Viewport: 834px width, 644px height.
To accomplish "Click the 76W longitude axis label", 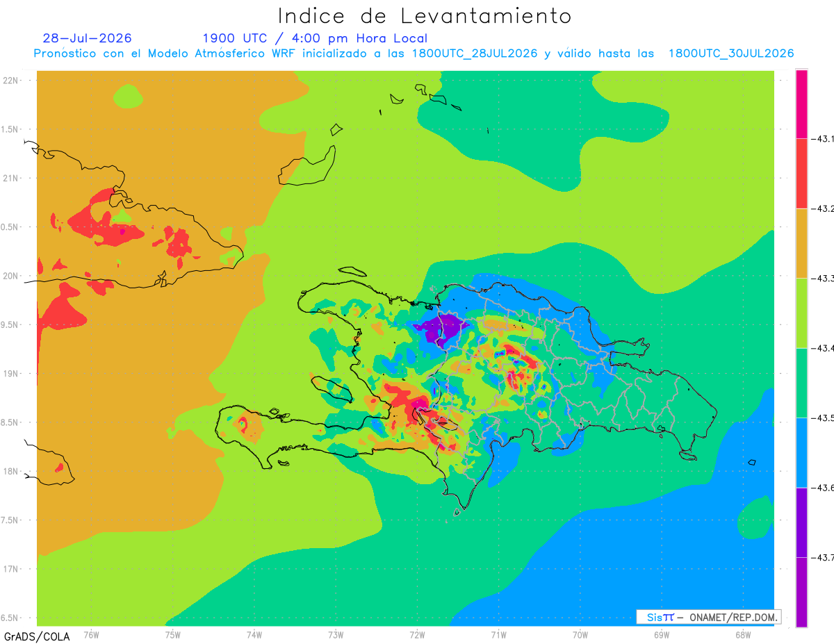I will tap(91, 634).
